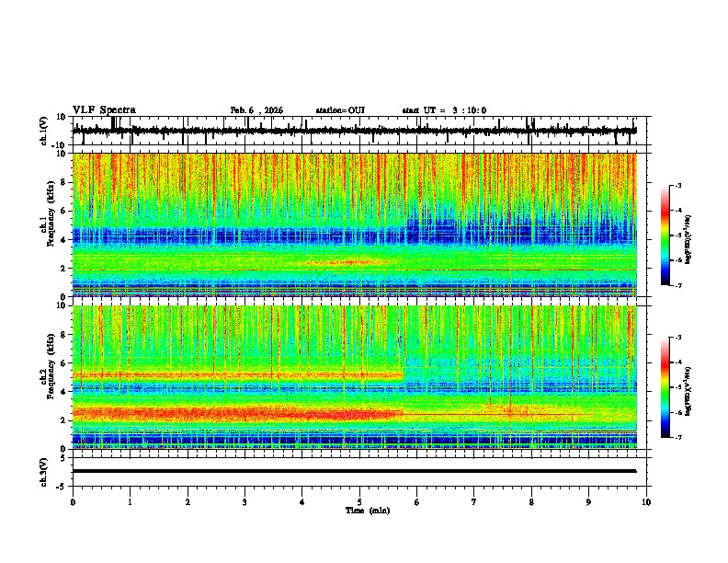Click time axis tick label "5"

(359, 502)
